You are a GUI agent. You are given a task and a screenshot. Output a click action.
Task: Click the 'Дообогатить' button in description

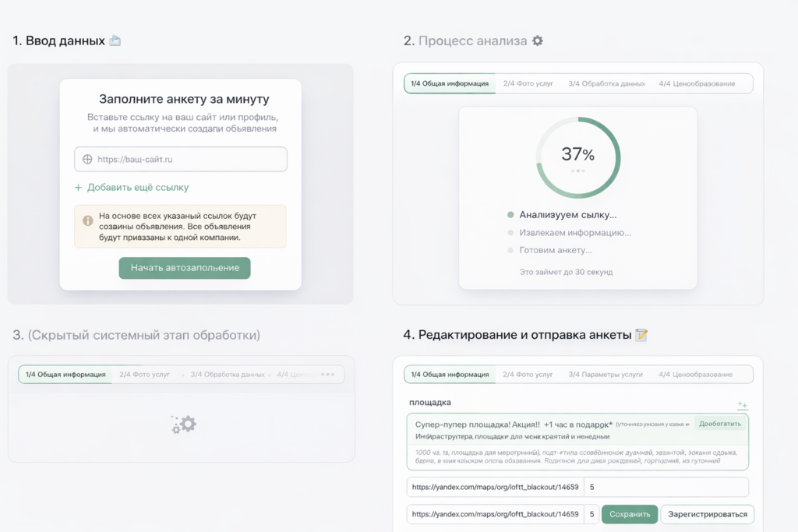tap(719, 424)
